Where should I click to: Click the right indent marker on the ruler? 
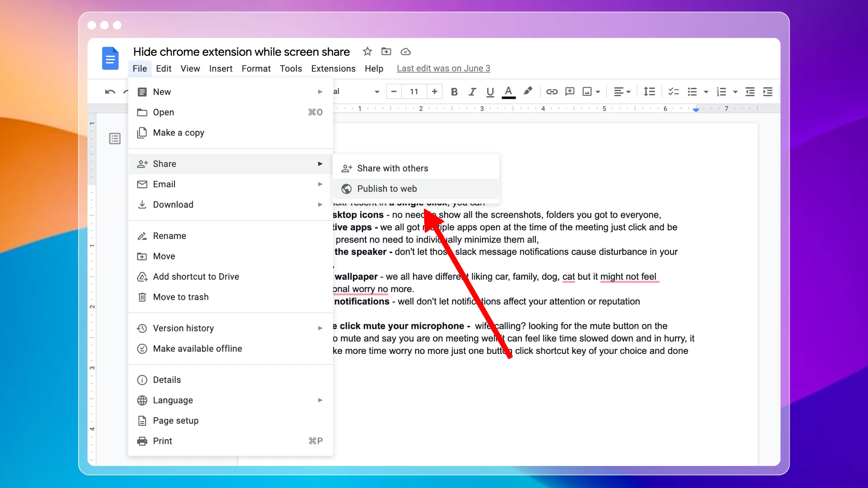pos(696,110)
